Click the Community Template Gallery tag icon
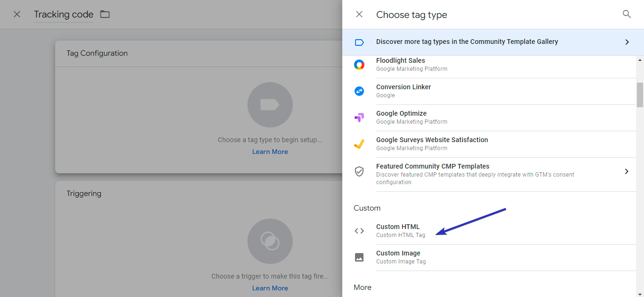644x297 pixels. tap(359, 42)
